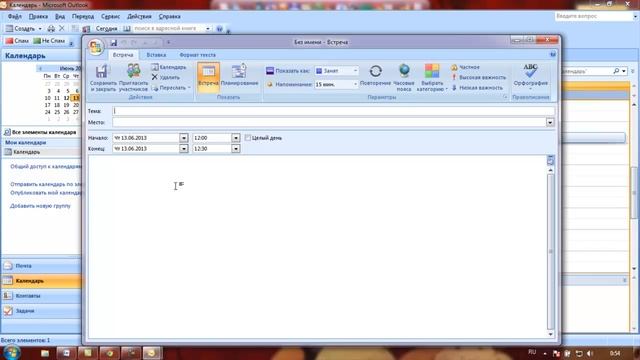
Task: Click the volume icon in system tray
Action: 590,353
